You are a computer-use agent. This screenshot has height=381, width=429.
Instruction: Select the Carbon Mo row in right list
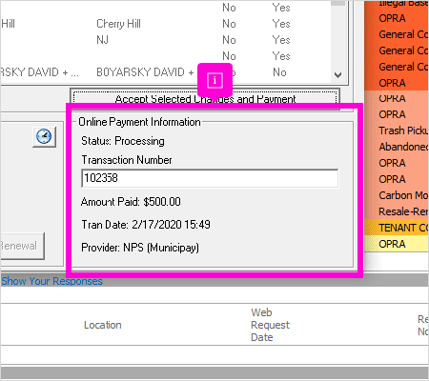(x=396, y=195)
